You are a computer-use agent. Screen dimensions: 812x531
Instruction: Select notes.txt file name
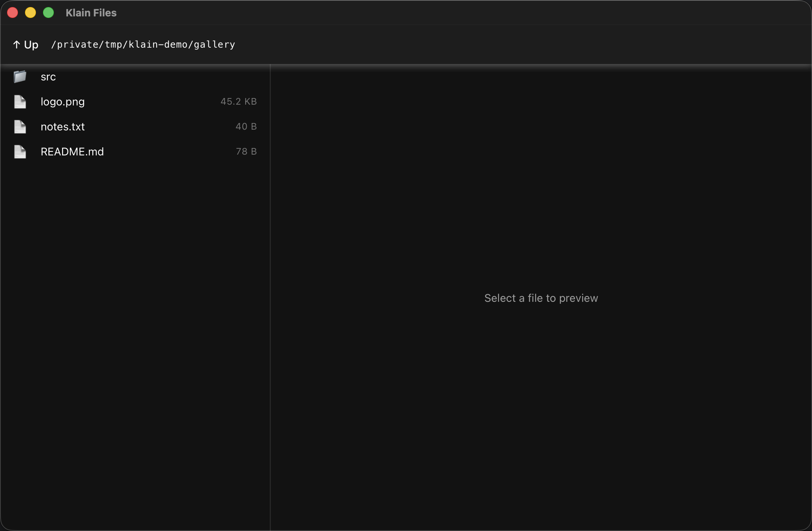coord(63,127)
